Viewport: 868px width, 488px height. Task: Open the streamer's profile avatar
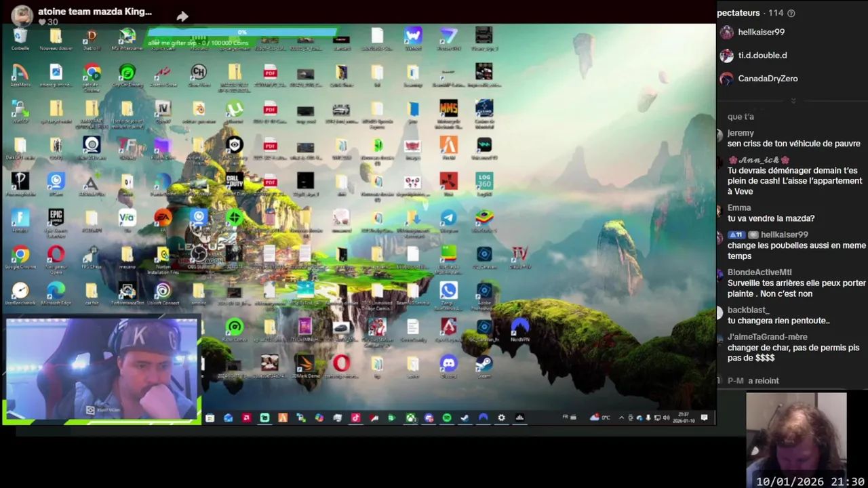tap(22, 15)
